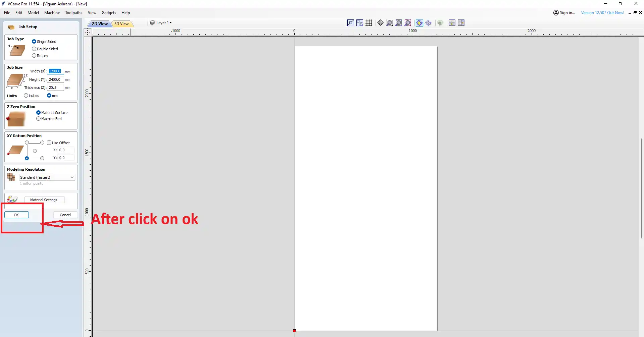
Task: Select the bottom-left XY datum corner
Action: click(27, 158)
